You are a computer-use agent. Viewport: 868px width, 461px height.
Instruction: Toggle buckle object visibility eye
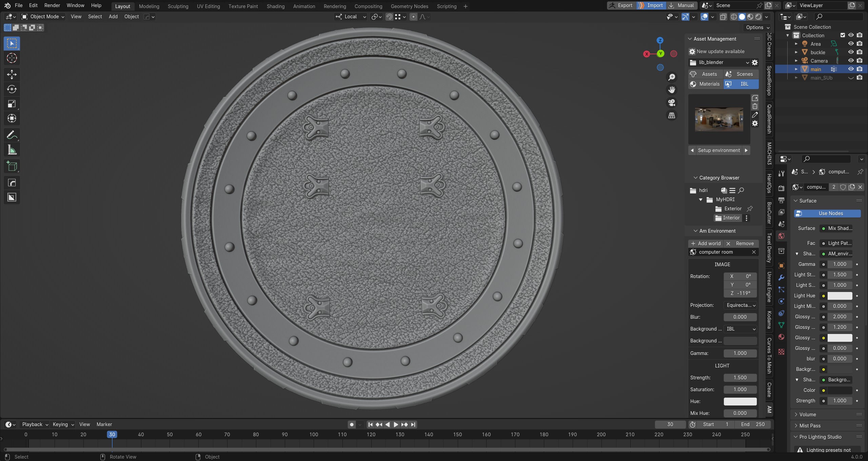(851, 52)
